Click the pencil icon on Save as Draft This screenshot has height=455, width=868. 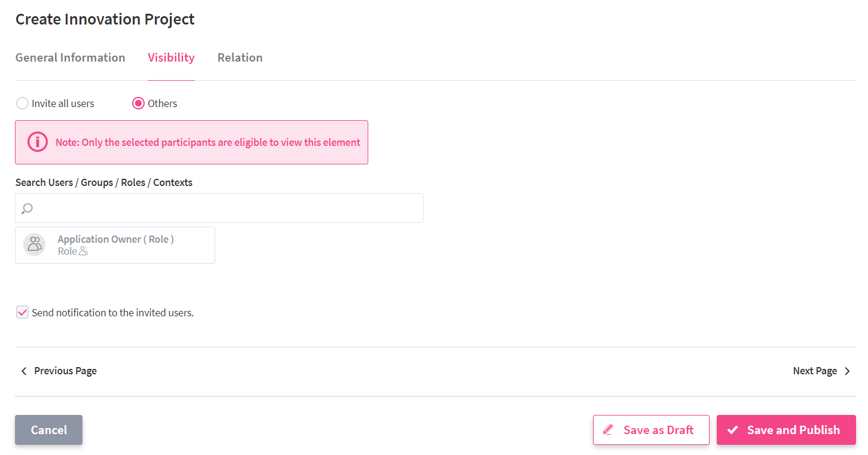(609, 430)
